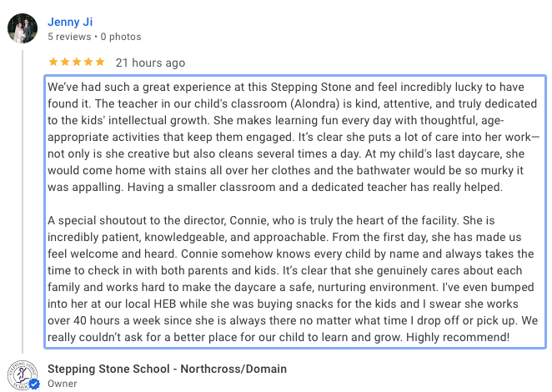Click the word "HEB" in the review
The image size is (552, 392).
tap(165, 304)
